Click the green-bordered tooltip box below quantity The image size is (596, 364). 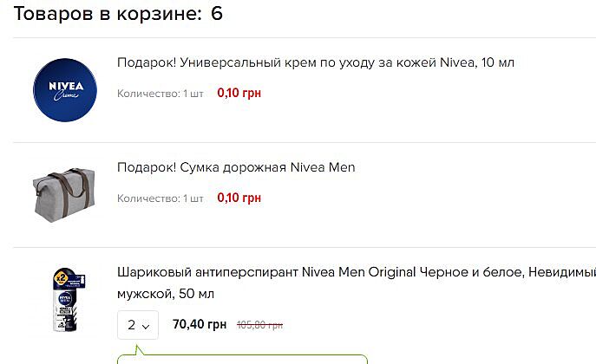pos(243,357)
